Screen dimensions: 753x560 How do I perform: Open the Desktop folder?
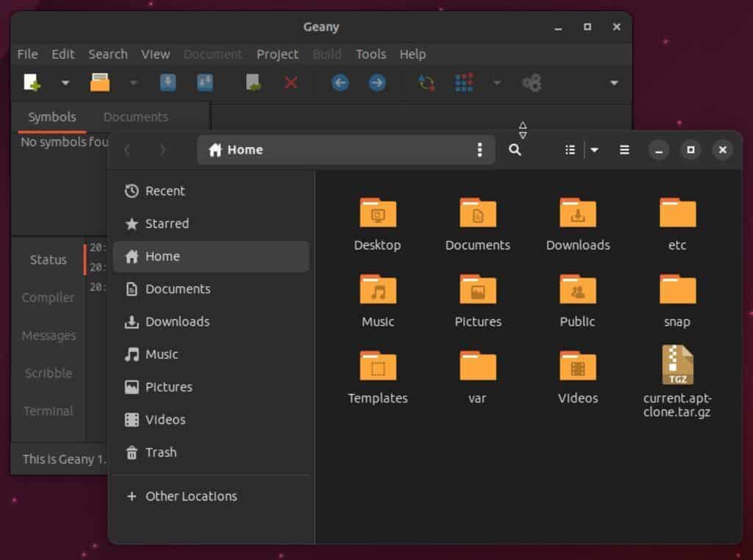377,224
